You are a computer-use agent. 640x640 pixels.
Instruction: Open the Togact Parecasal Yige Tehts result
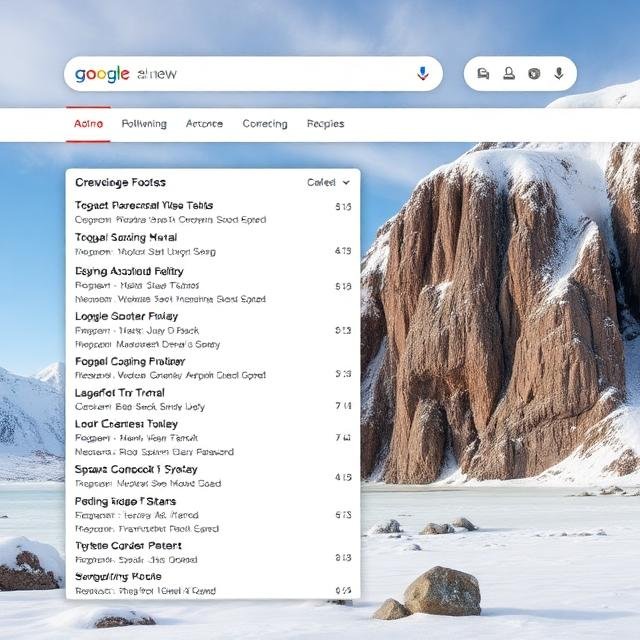144,205
